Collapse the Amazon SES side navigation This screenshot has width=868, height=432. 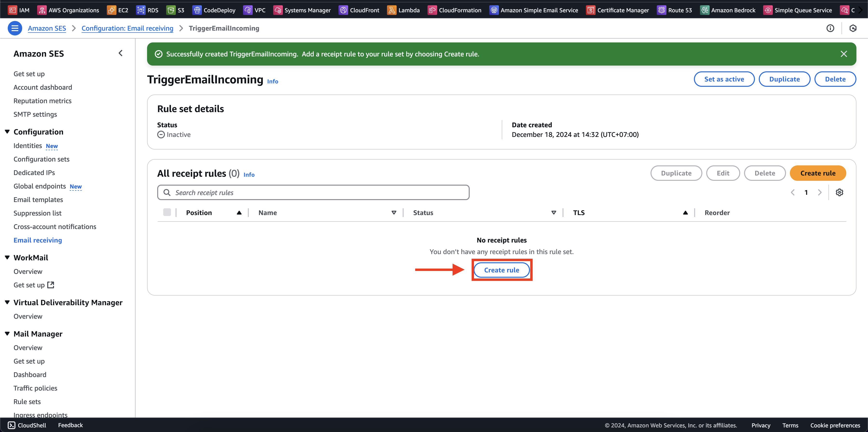click(121, 53)
